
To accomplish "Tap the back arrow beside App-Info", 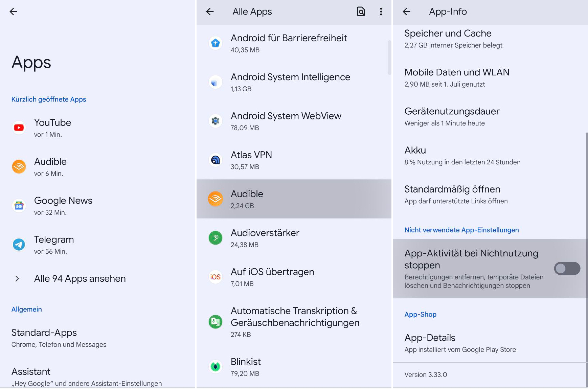I will click(406, 12).
